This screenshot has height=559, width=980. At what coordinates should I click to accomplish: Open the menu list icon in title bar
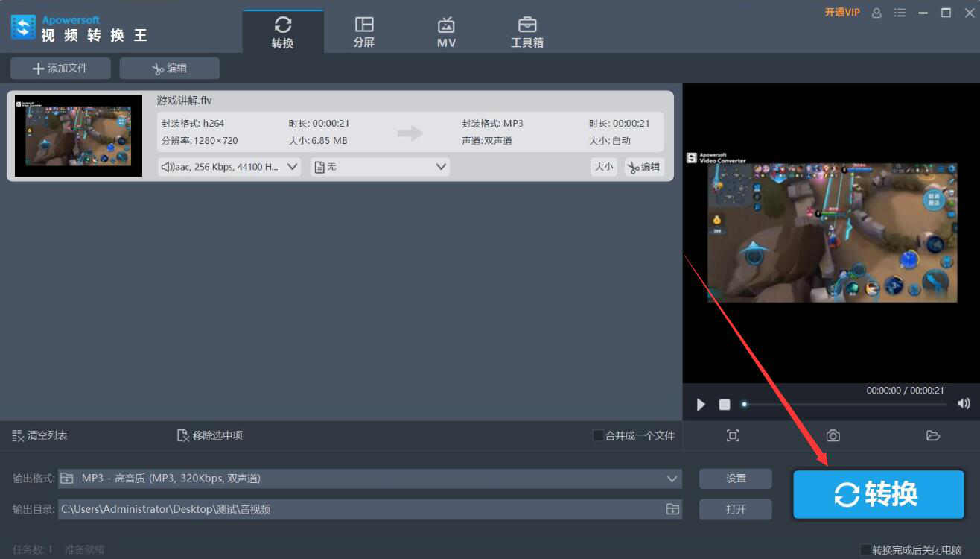900,13
